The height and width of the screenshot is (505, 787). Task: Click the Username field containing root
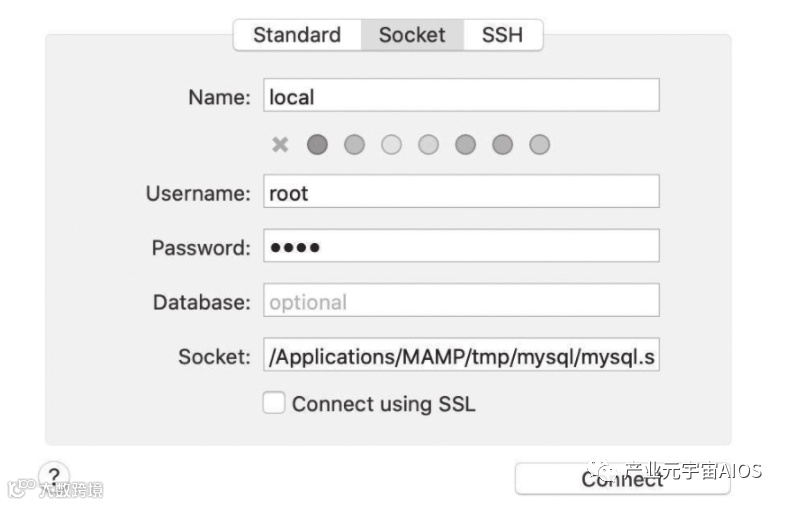(x=461, y=192)
